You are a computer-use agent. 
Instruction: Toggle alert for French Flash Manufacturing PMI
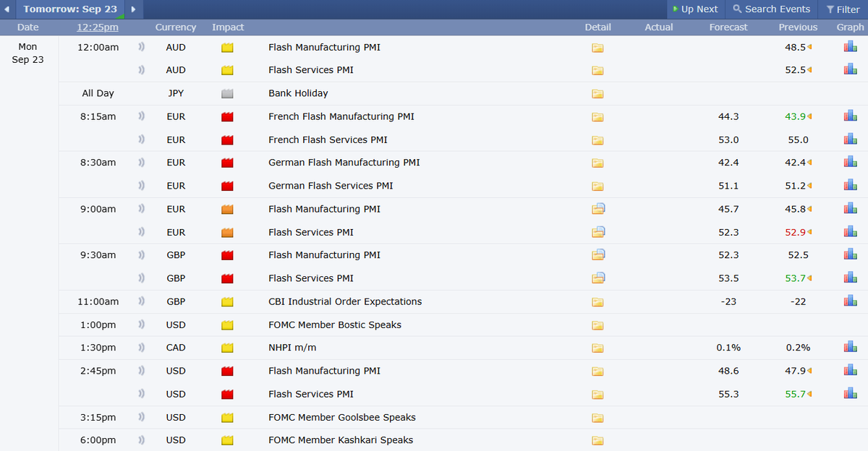click(141, 116)
